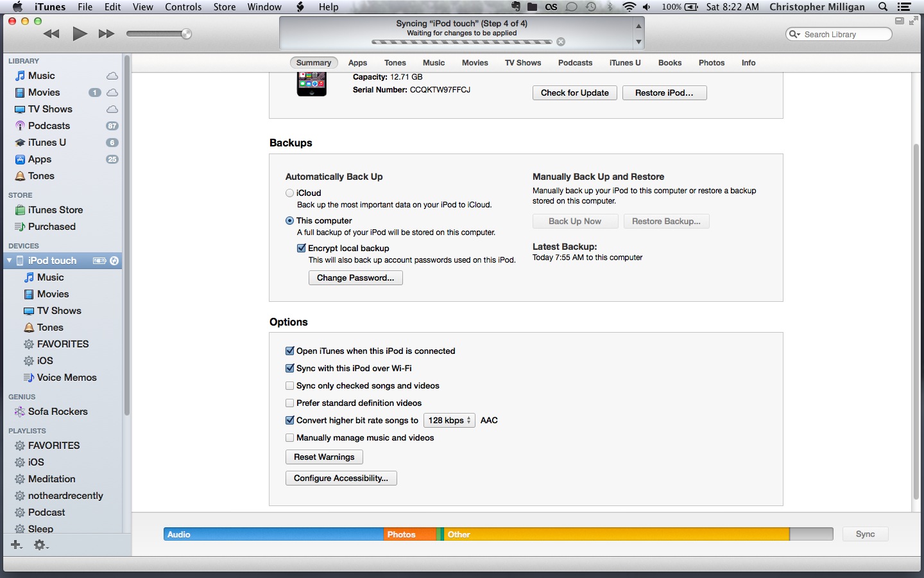
Task: Enable Manually manage music and videos
Action: [x=289, y=437]
